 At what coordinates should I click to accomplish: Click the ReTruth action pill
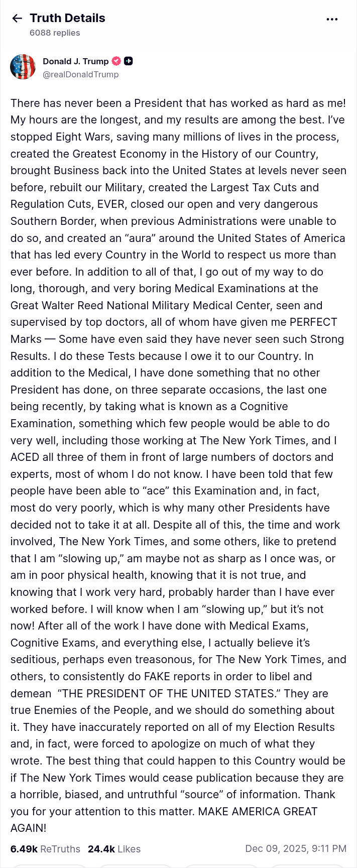[x=136, y=866]
